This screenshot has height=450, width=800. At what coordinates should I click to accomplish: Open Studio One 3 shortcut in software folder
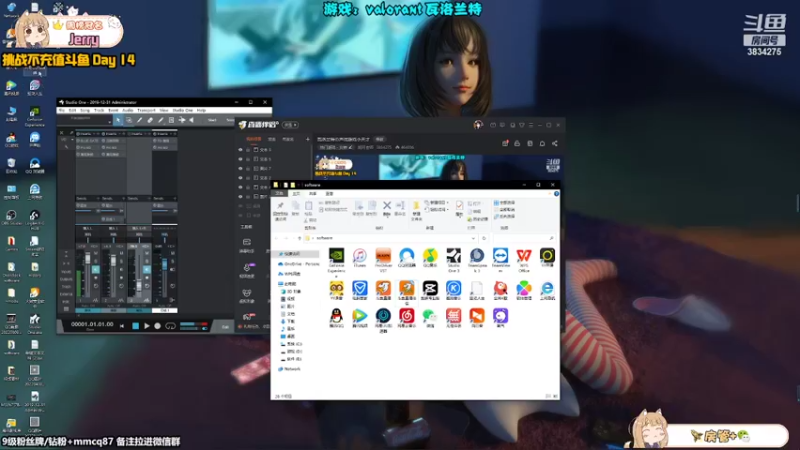click(x=454, y=260)
